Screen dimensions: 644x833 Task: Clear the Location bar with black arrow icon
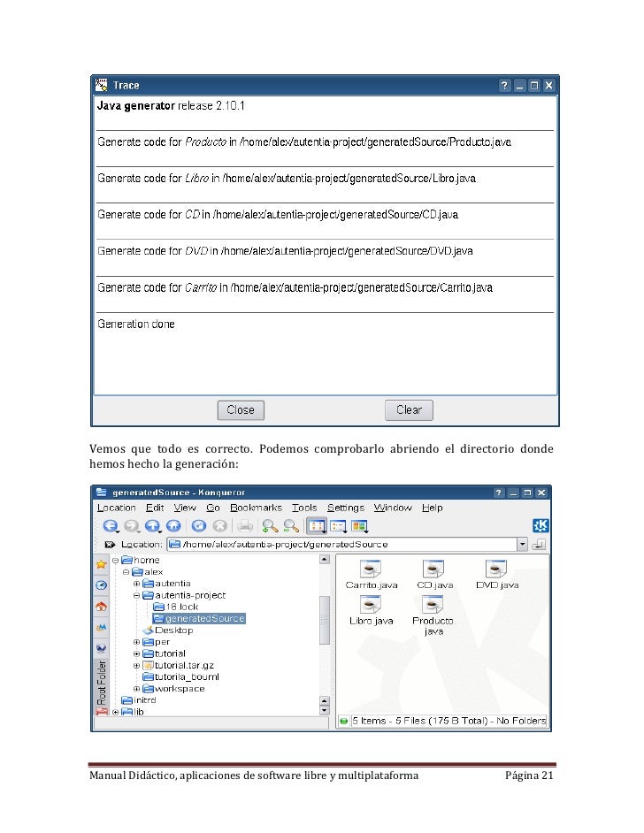point(110,545)
